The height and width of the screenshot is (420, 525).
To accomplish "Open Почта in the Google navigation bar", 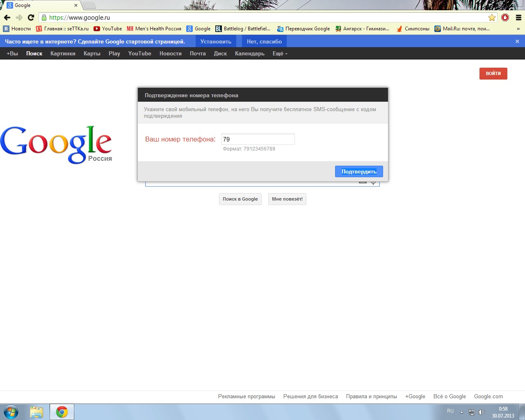I will point(198,53).
